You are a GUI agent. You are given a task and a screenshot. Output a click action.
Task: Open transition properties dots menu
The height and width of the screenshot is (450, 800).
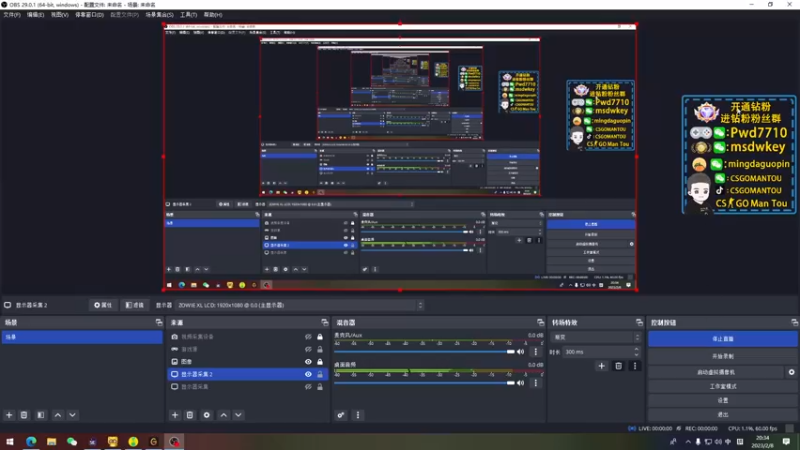(x=635, y=366)
